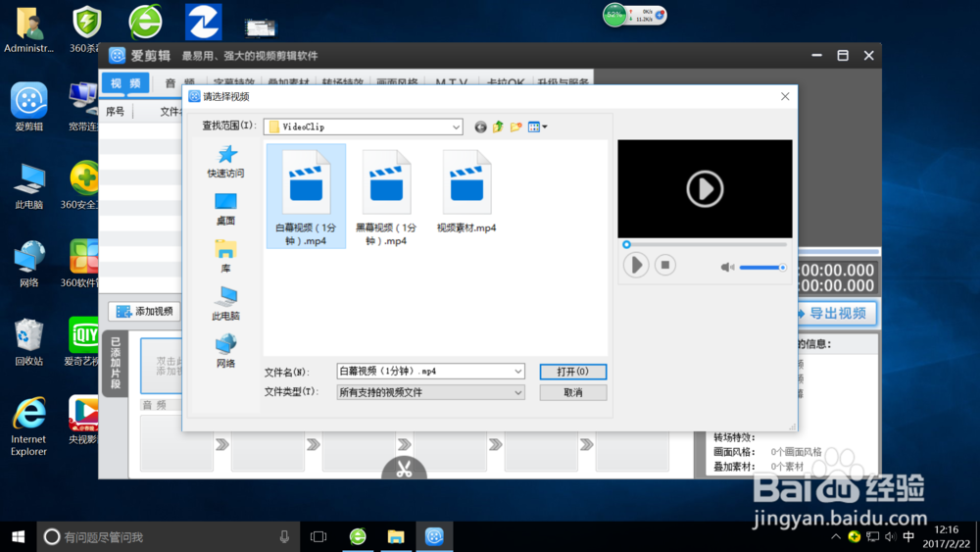The image size is (980, 552).
Task: Open 快速访问 in sidebar
Action: 225,162
